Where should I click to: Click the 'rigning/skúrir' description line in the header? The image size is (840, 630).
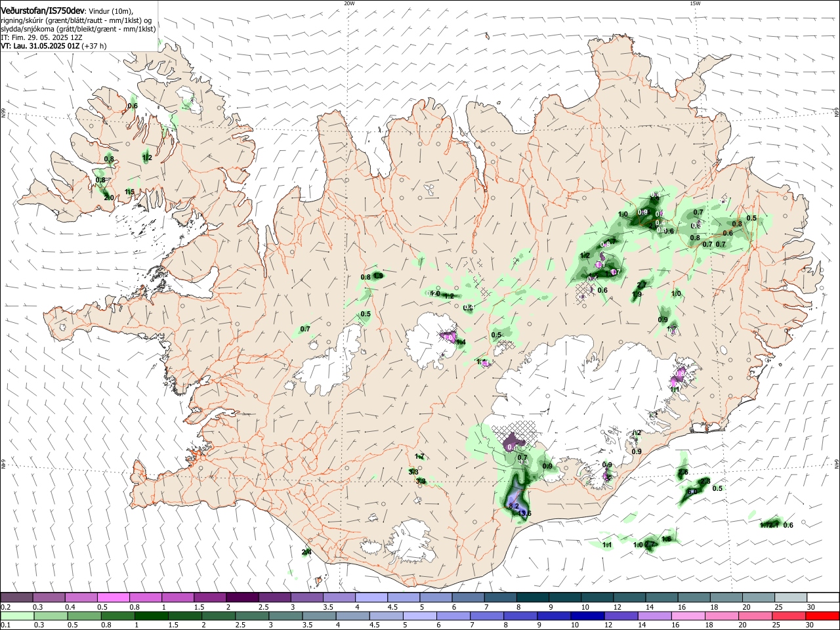click(x=75, y=20)
